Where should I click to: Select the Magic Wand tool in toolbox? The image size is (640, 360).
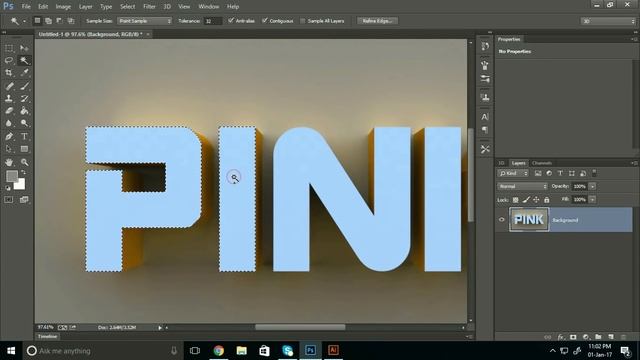coord(24,60)
